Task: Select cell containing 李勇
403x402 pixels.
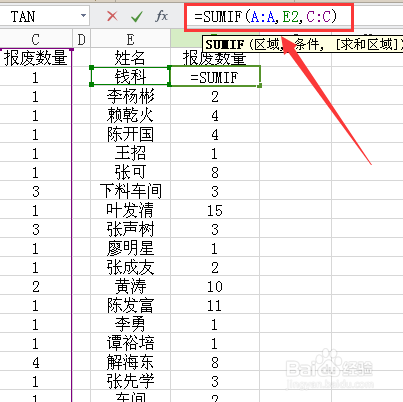Action: click(x=130, y=324)
